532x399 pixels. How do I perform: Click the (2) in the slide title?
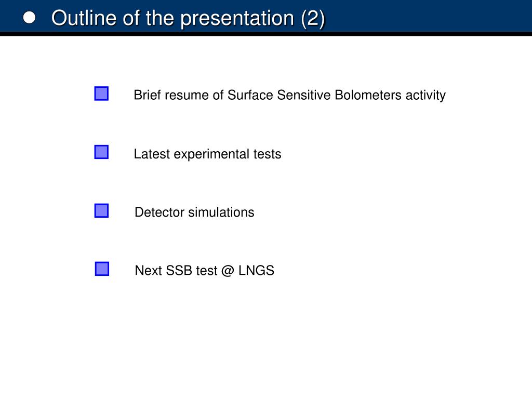pos(313,18)
